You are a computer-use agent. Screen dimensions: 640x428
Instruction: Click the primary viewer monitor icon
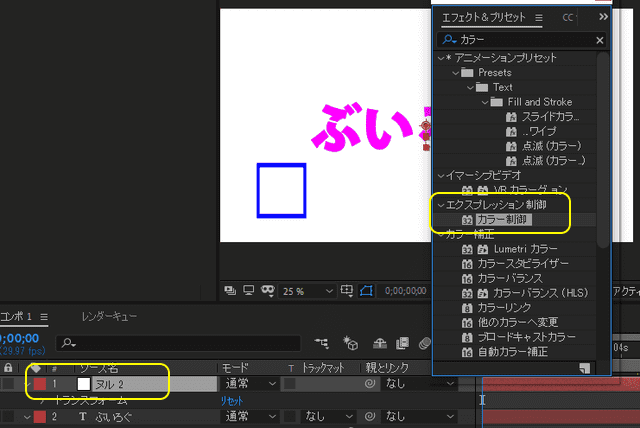248,291
